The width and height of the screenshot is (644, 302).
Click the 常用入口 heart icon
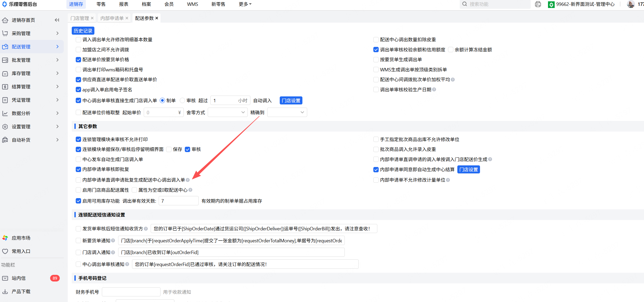click(x=5, y=251)
